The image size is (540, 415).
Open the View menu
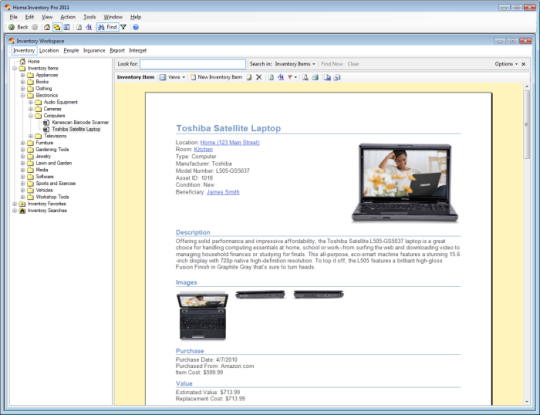coord(47,17)
